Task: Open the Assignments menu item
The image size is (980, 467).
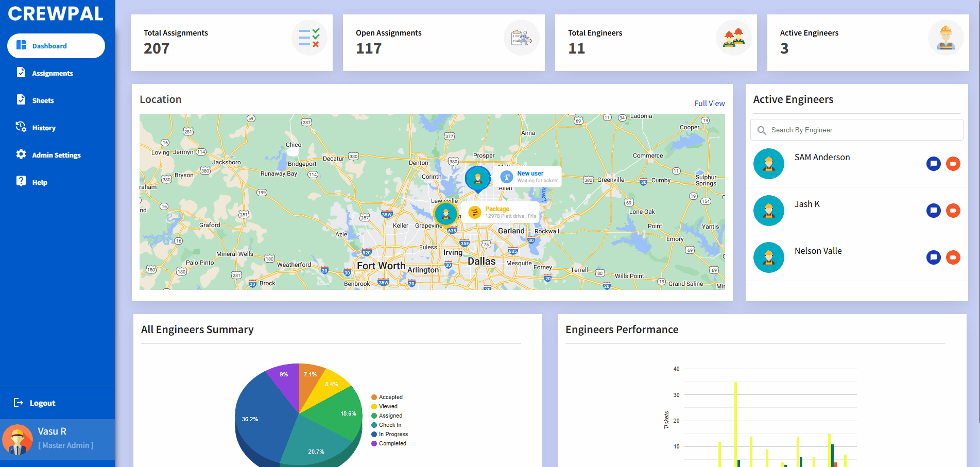Action: click(52, 73)
